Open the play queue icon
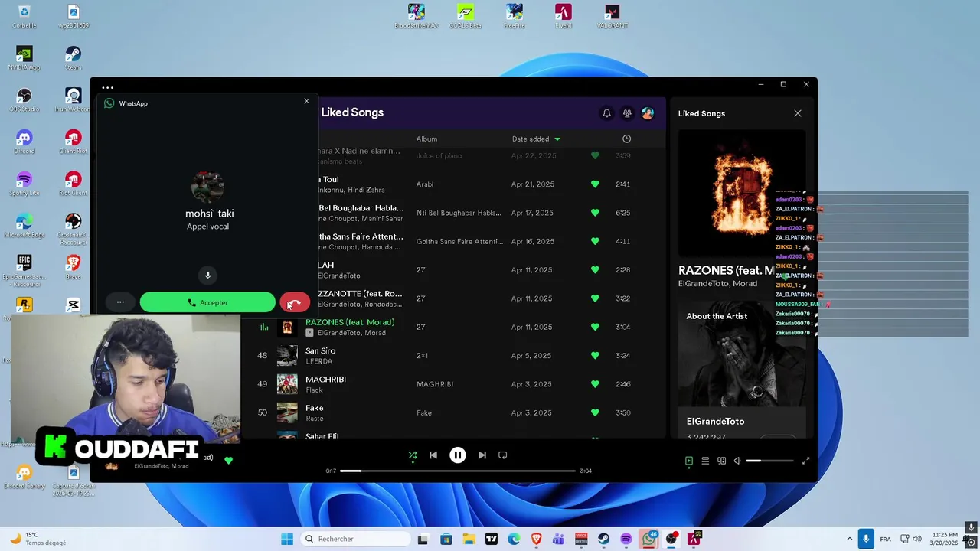Image resolution: width=980 pixels, height=551 pixels. 705,461
